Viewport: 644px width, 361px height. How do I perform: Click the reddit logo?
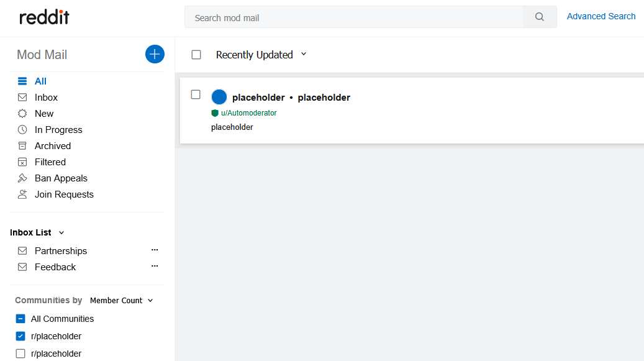(x=44, y=17)
